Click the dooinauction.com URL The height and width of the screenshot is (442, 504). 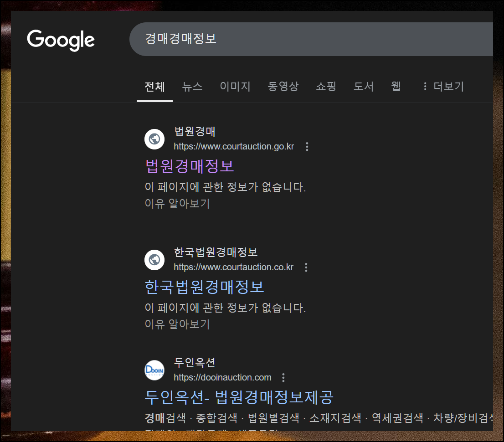tap(222, 377)
